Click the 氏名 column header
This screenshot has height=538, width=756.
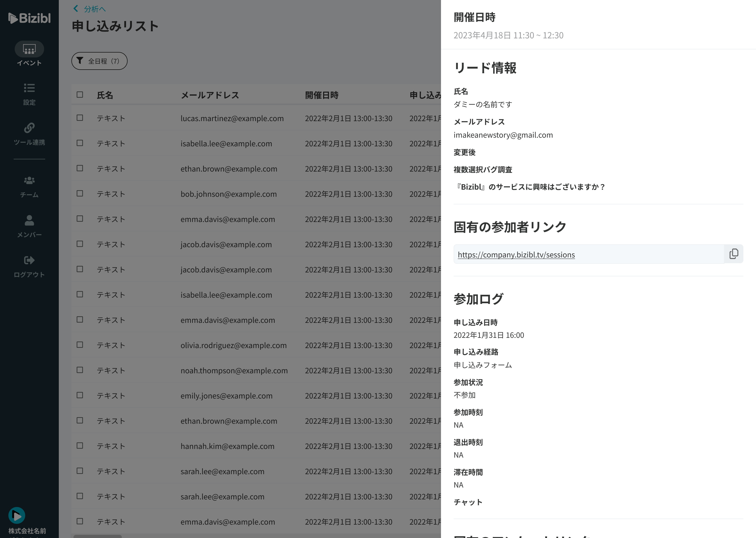[104, 95]
